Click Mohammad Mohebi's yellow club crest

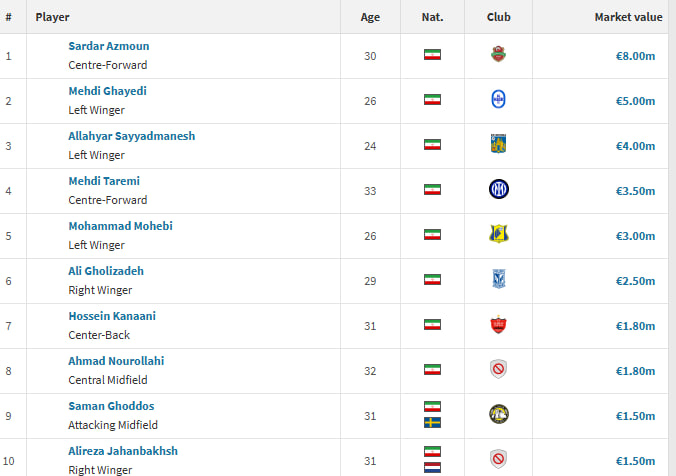click(499, 234)
